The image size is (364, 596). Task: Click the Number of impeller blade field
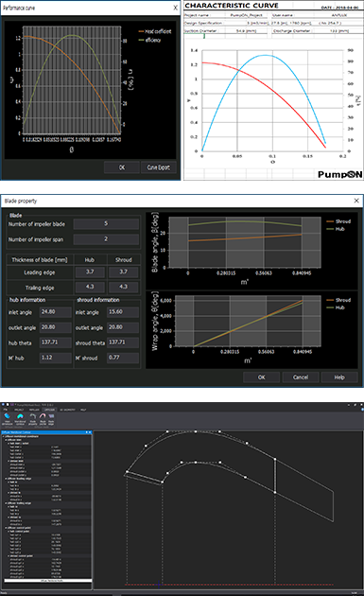coord(106,224)
